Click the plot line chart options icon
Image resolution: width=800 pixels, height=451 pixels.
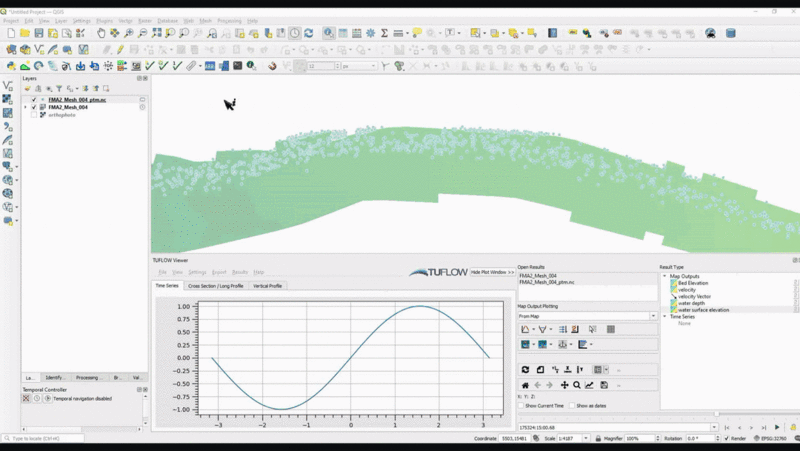pyautogui.click(x=589, y=385)
